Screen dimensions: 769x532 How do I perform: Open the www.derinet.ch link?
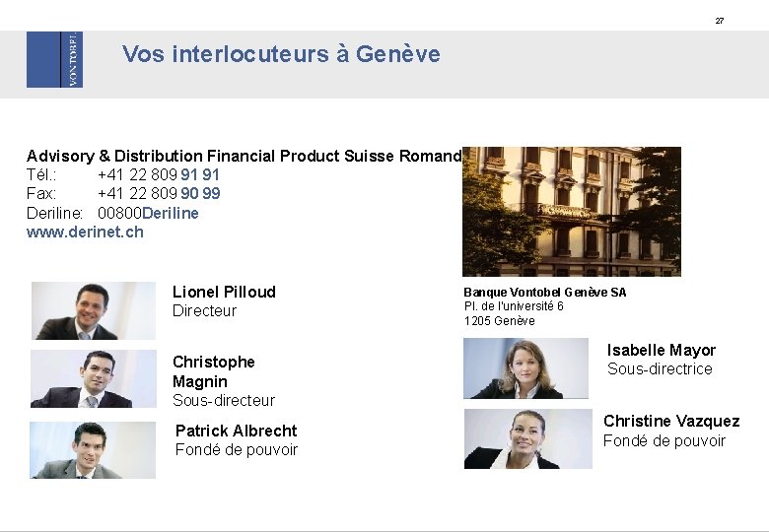(x=85, y=232)
